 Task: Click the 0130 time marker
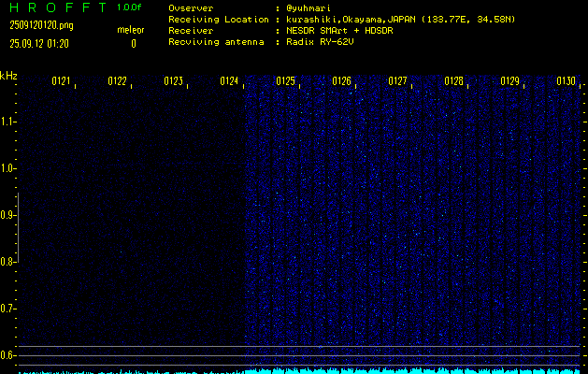566,81
